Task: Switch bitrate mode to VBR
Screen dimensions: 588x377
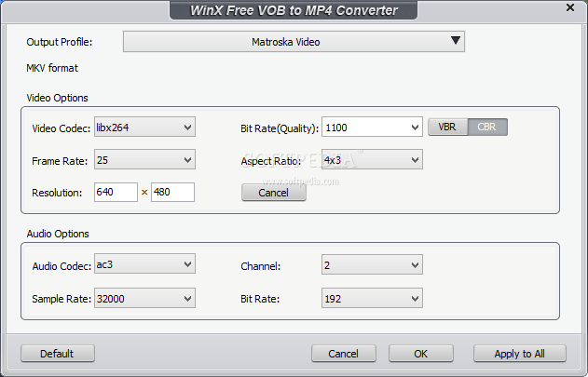Action: coord(447,127)
